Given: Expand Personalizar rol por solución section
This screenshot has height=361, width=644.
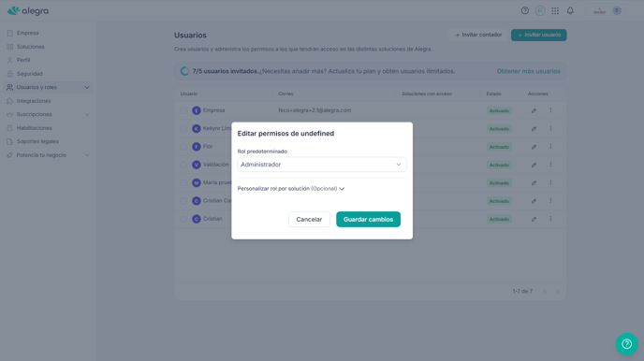Looking at the screenshot, I should coord(291,189).
